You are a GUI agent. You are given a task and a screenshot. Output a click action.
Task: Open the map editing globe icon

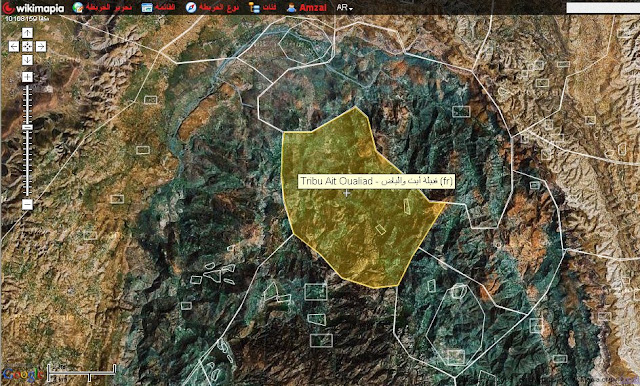tap(78, 7)
